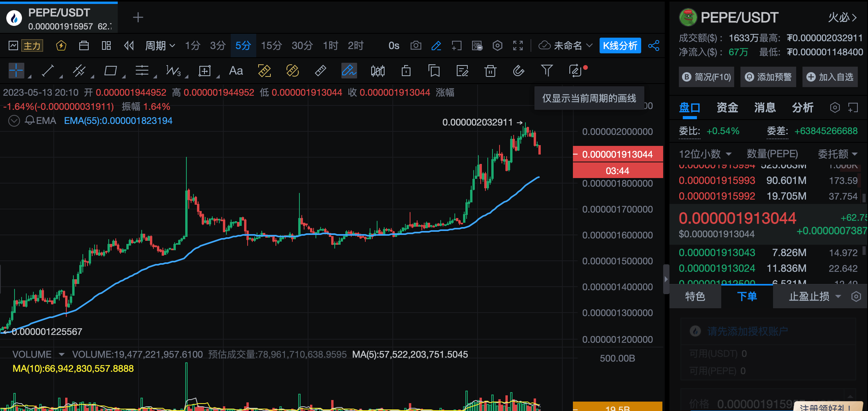Select the 3分 timeframe
The width and height of the screenshot is (868, 411).
(x=218, y=46)
